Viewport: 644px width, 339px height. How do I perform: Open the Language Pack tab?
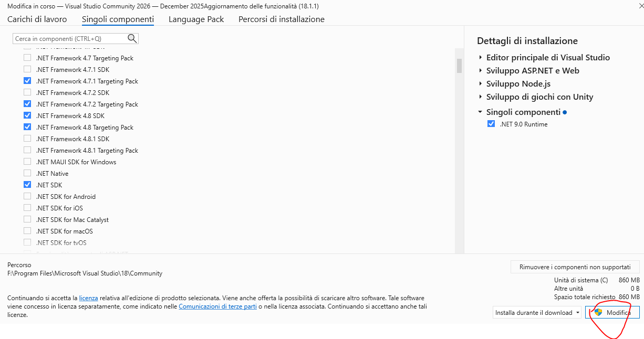click(196, 19)
